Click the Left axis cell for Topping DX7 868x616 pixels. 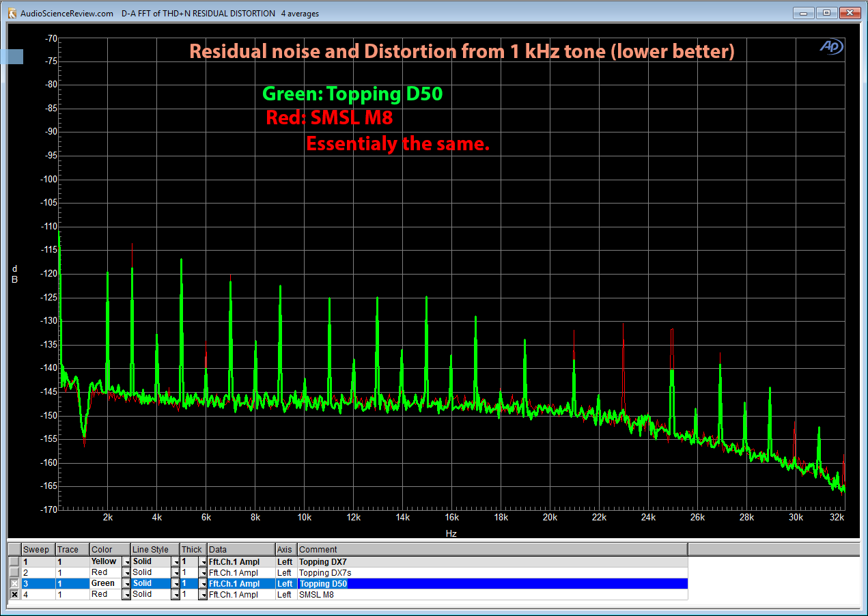click(x=286, y=561)
